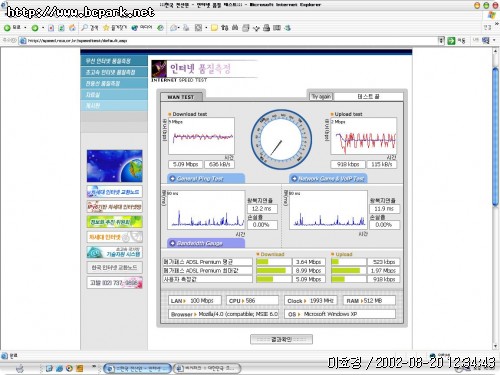Click the Try again button

[321, 97]
